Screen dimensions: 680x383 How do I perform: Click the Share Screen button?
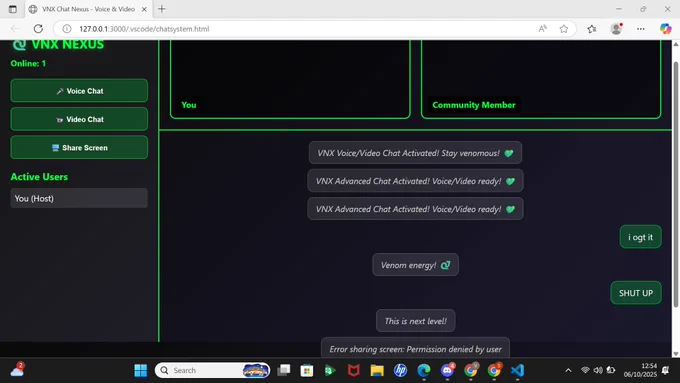pyautogui.click(x=79, y=147)
